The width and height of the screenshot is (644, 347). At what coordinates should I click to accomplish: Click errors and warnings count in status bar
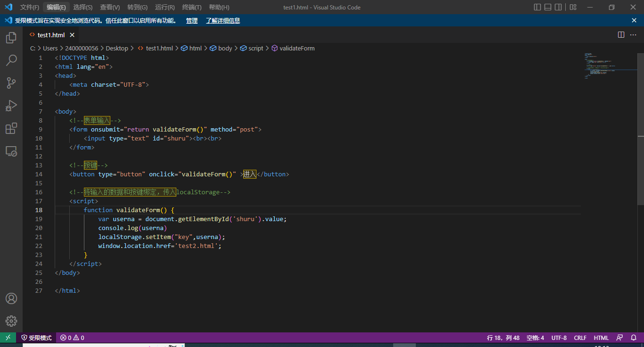(x=72, y=338)
